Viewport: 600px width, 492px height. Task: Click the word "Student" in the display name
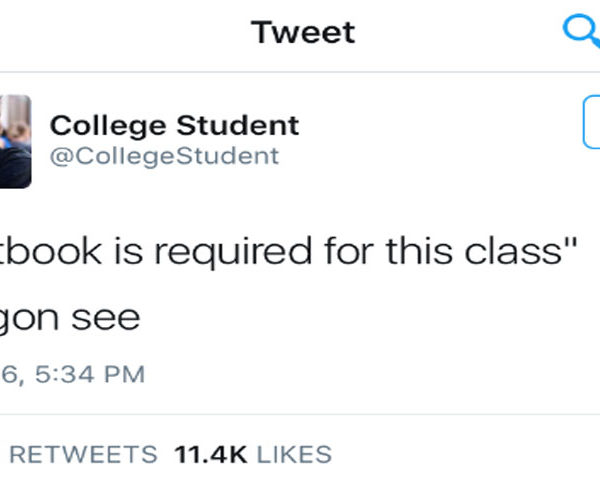236,125
